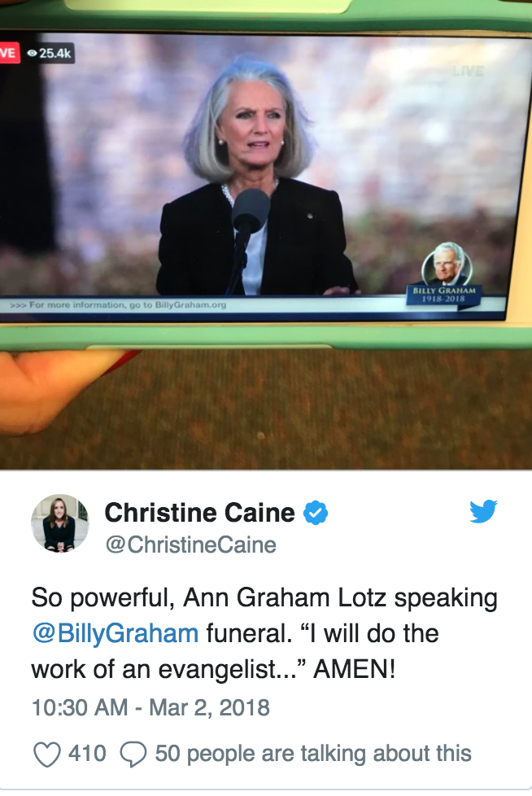This screenshot has width=532, height=796.
Task: Click the Twitter bird logo icon
Action: click(x=483, y=511)
